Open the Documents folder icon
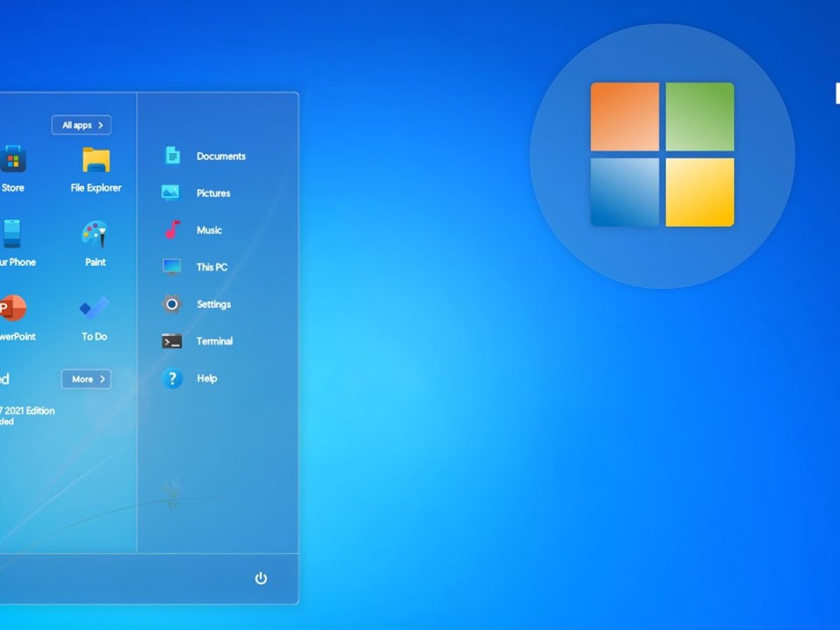This screenshot has width=840, height=630. tap(172, 155)
